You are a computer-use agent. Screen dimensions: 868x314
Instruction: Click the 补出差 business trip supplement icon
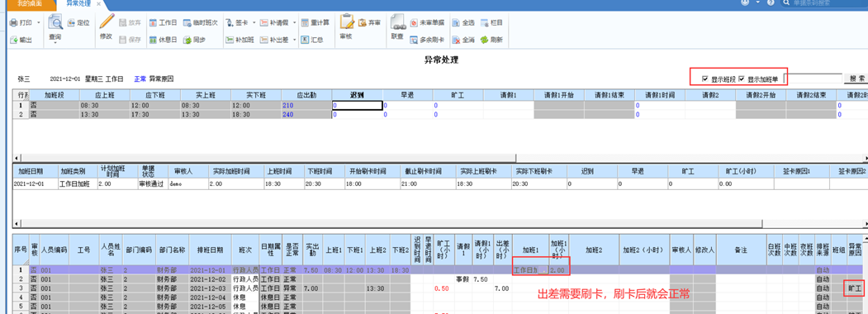click(264, 40)
